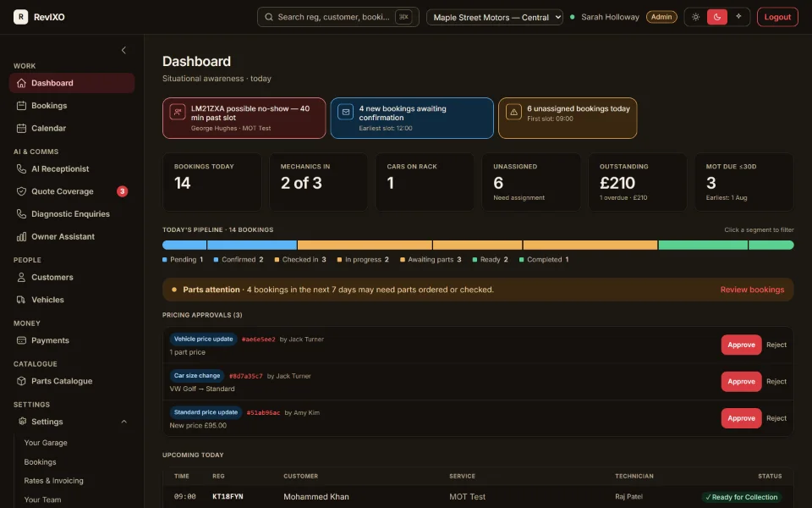Click the Quote Coverage shield icon
This screenshot has width=812, height=508.
tap(21, 191)
